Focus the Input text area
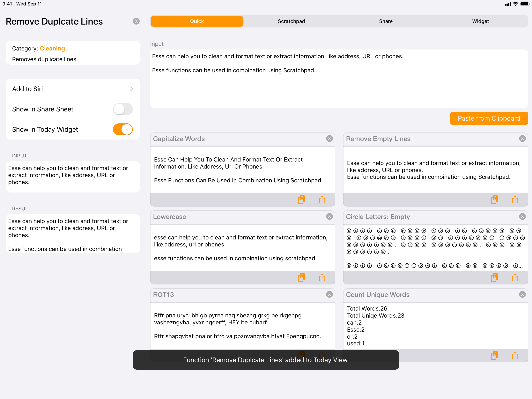The height and width of the screenshot is (399, 532). (x=339, y=79)
